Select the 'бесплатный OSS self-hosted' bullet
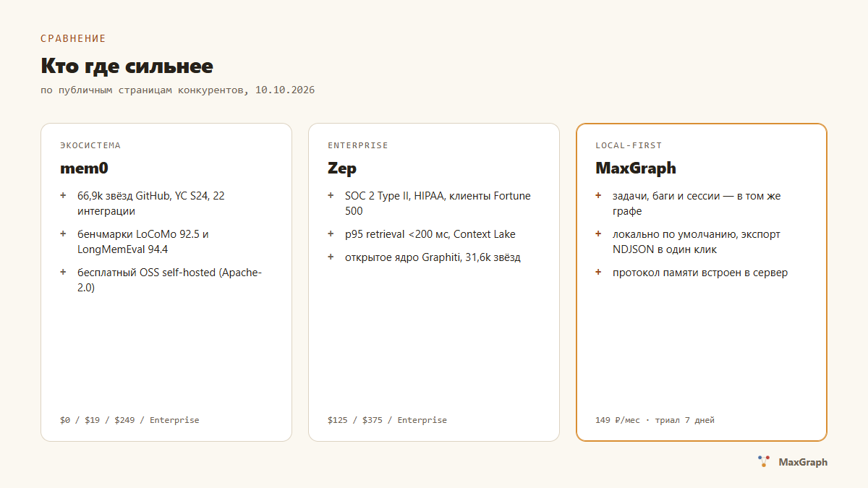Screen dimensions: 868x488 161,280
